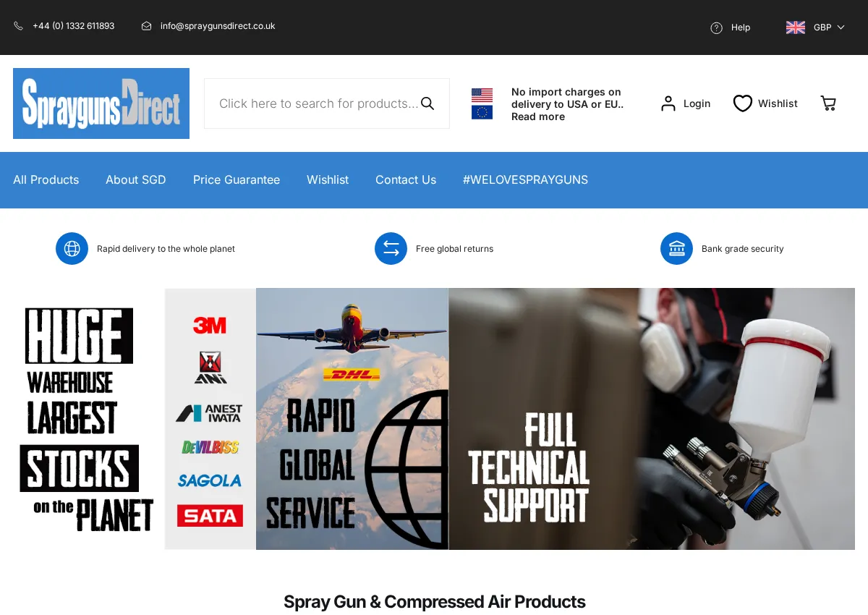Image resolution: width=868 pixels, height=615 pixels.
Task: Click the phone number +44 (0) 1332 611893
Action: click(x=73, y=26)
